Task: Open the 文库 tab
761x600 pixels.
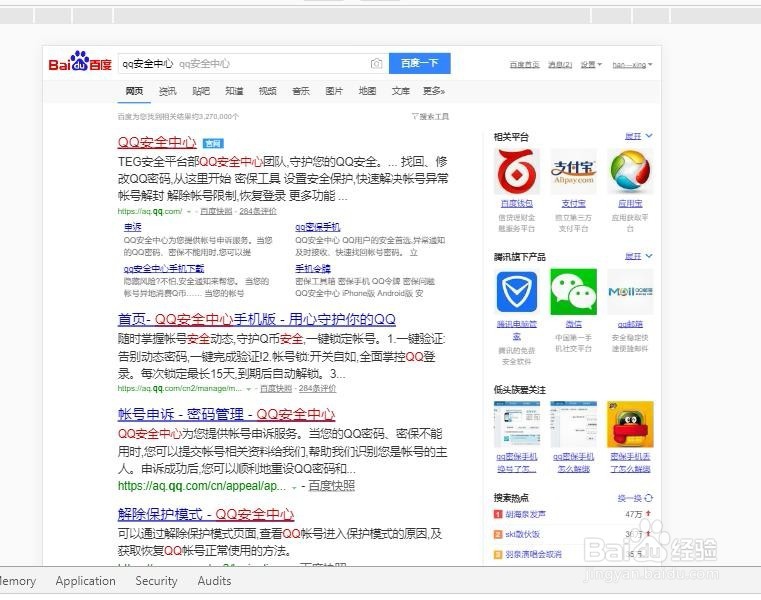Action: coord(401,91)
